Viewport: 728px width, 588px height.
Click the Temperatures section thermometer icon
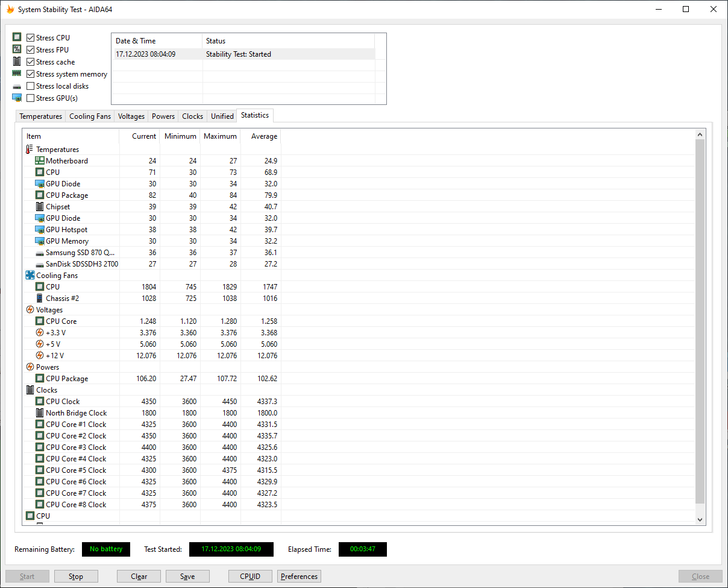(x=30, y=150)
